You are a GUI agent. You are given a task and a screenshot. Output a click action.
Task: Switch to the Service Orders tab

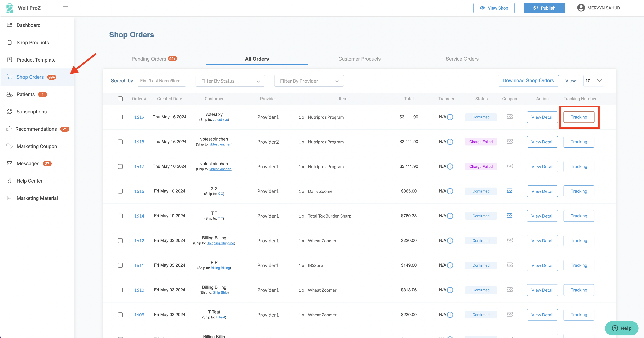pyautogui.click(x=462, y=59)
